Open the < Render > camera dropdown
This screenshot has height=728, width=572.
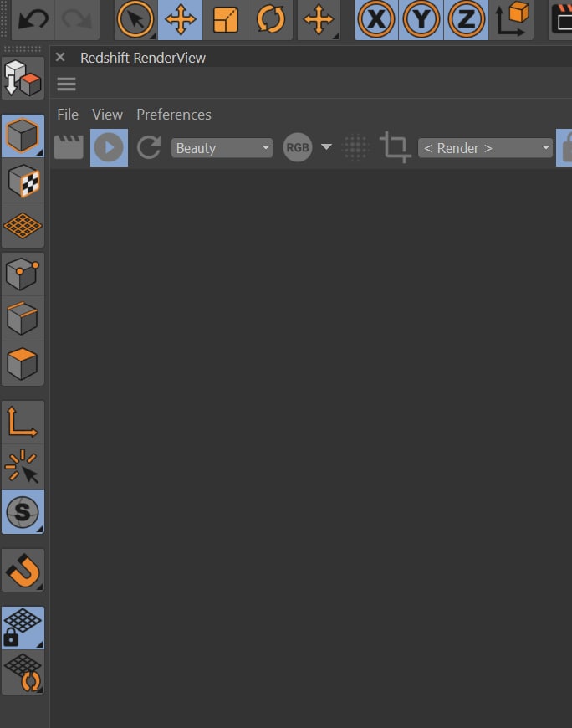point(485,148)
